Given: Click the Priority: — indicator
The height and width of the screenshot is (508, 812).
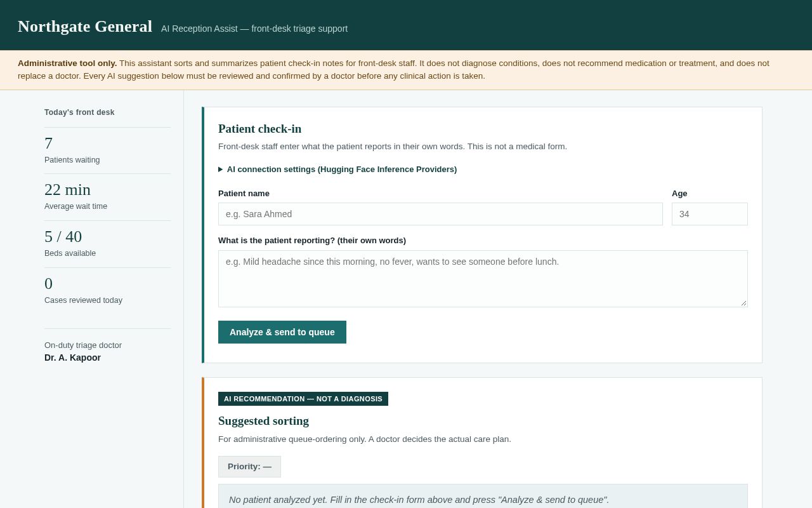Looking at the screenshot, I should pos(249,467).
